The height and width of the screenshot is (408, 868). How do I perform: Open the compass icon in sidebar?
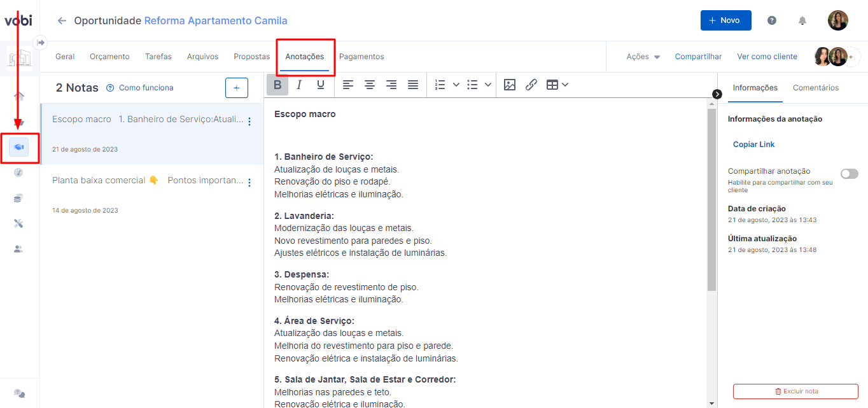[x=18, y=172]
